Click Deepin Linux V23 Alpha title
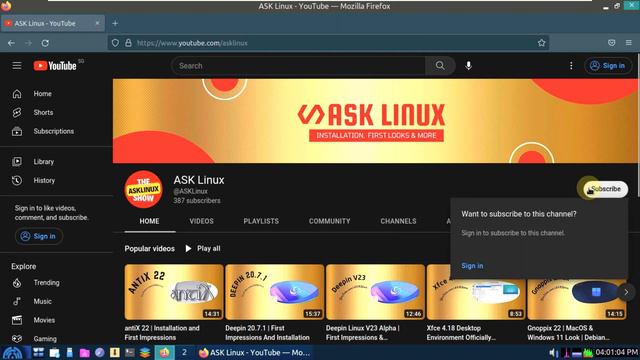Viewport: 640px width, 360px height. (x=362, y=333)
